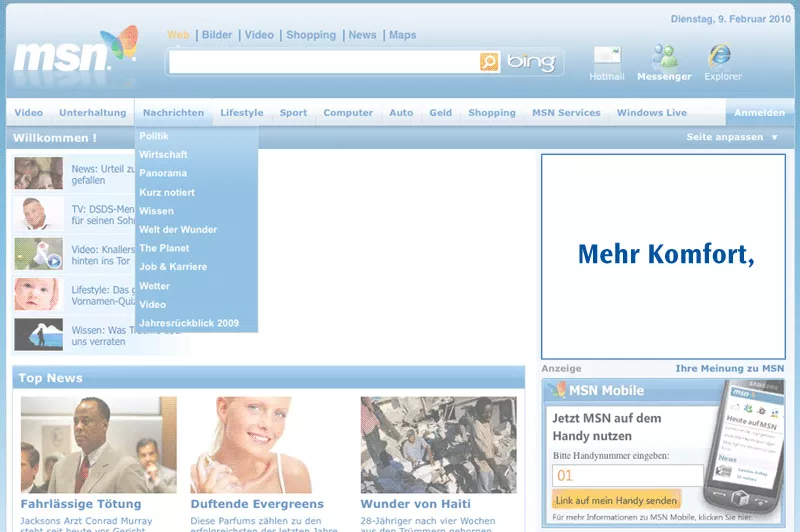Click the Top News section header
Screen dimensions: 800x532
pyautogui.click(x=268, y=378)
